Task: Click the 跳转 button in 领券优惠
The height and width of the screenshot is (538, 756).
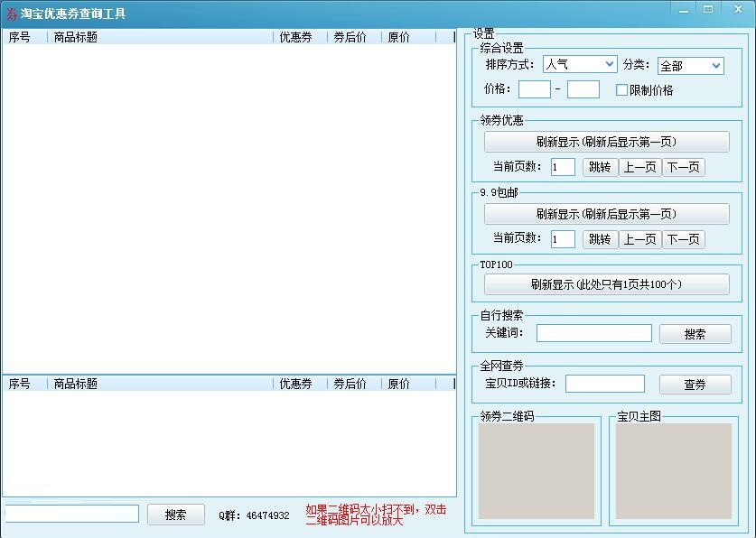Action: click(x=599, y=166)
